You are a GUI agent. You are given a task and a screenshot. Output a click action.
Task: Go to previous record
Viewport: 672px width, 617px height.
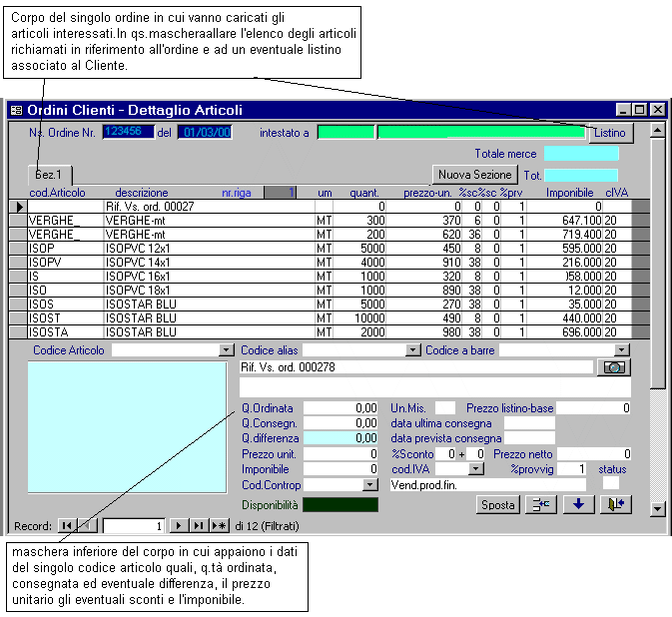(x=88, y=525)
